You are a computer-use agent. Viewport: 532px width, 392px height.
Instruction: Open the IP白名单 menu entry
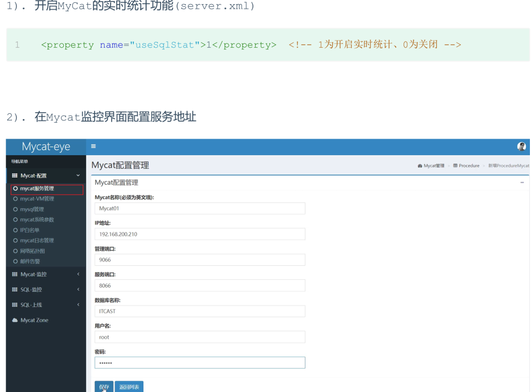30,230
